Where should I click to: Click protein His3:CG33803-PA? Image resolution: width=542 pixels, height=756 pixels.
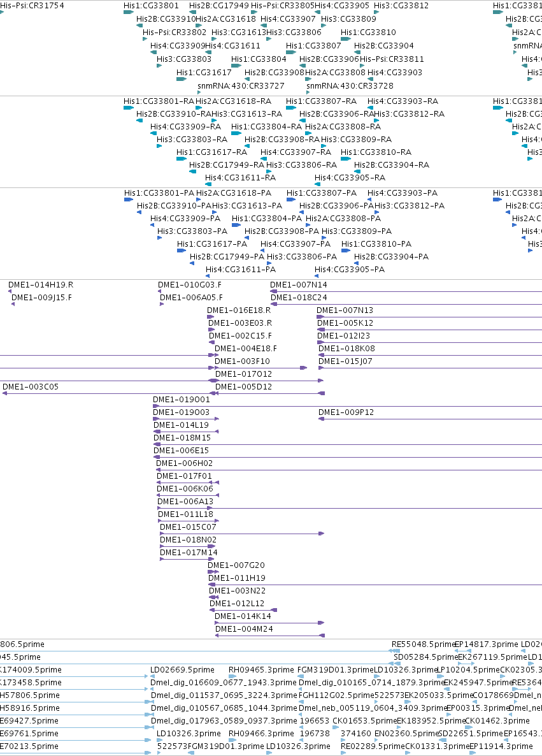pyautogui.click(x=192, y=231)
